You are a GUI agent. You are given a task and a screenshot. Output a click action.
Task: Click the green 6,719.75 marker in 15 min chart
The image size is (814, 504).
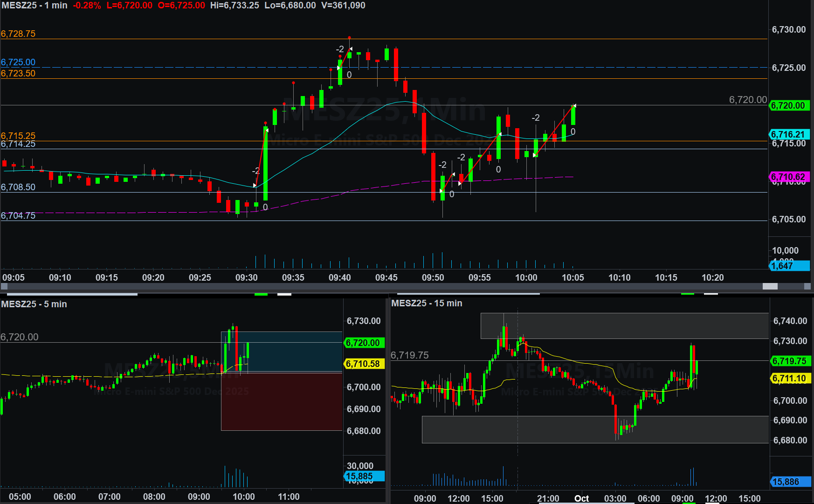click(790, 361)
